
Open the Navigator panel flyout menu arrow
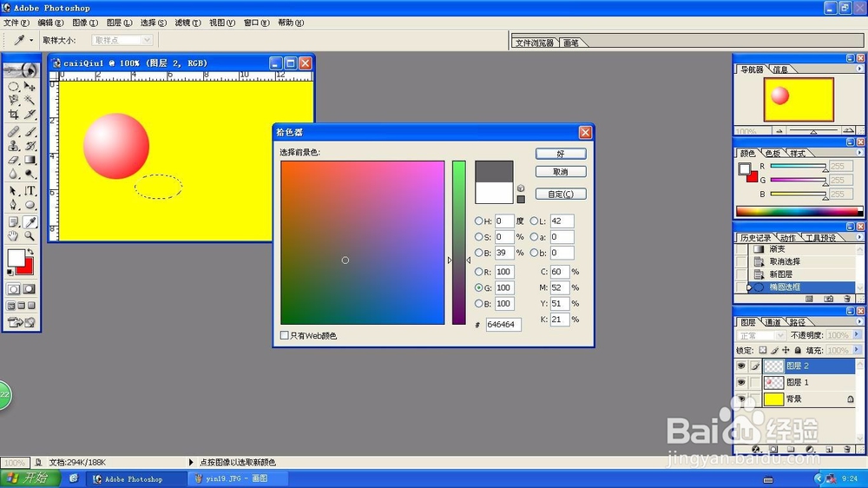pos(859,69)
